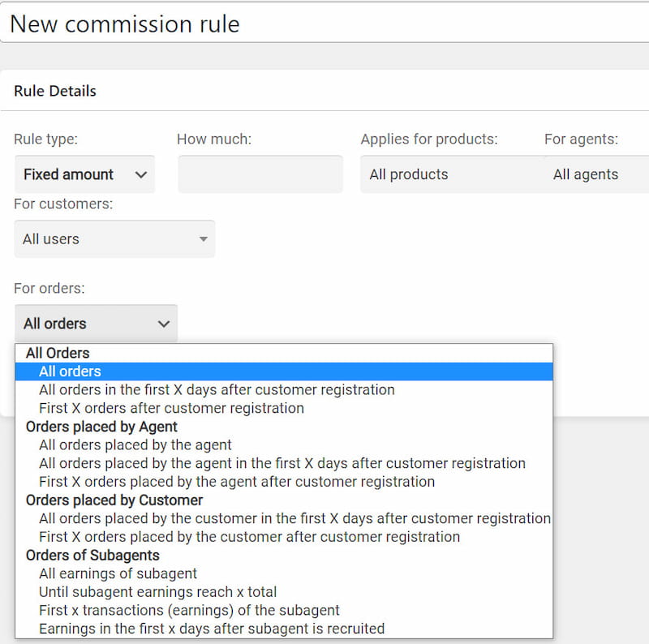Open the Rule type dropdown
This screenshot has height=644, width=649.
coord(84,174)
